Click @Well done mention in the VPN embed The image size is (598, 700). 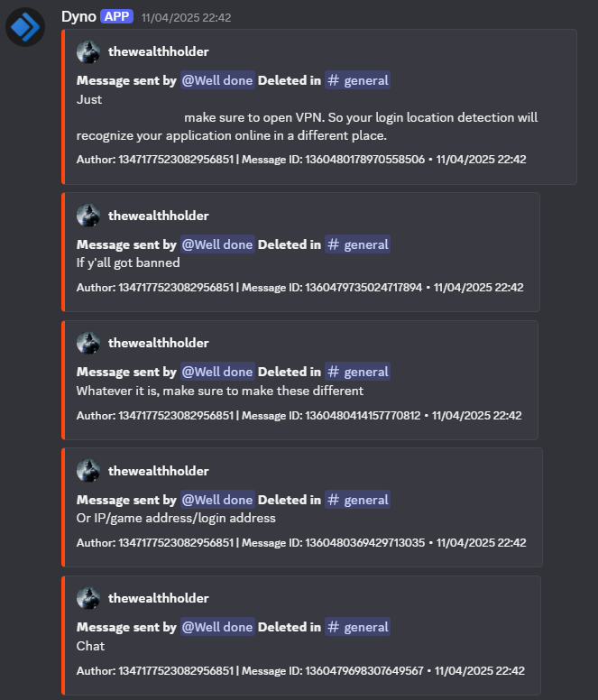[217, 80]
